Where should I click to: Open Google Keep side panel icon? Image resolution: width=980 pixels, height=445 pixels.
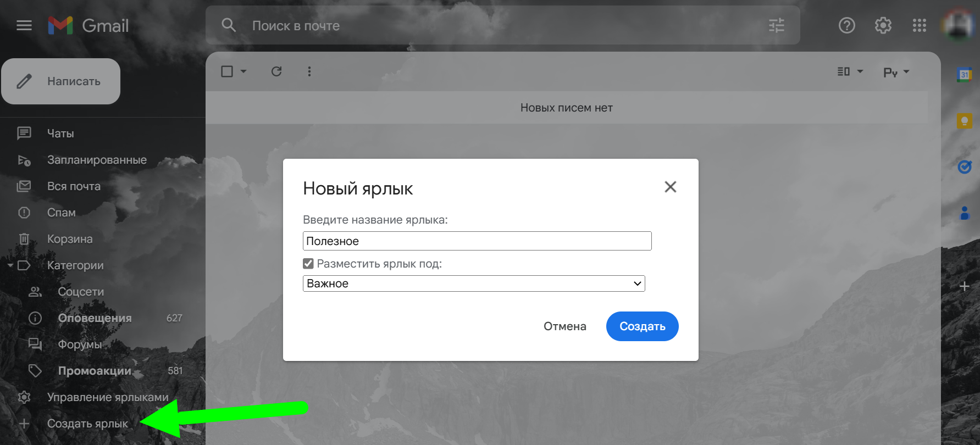point(965,121)
